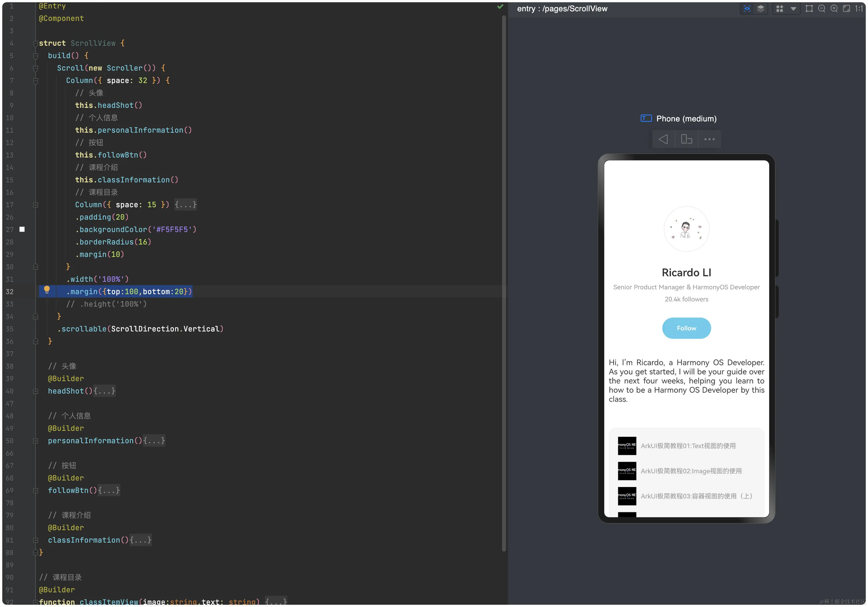Reset the preview to 1:1 scale

pos(859,9)
